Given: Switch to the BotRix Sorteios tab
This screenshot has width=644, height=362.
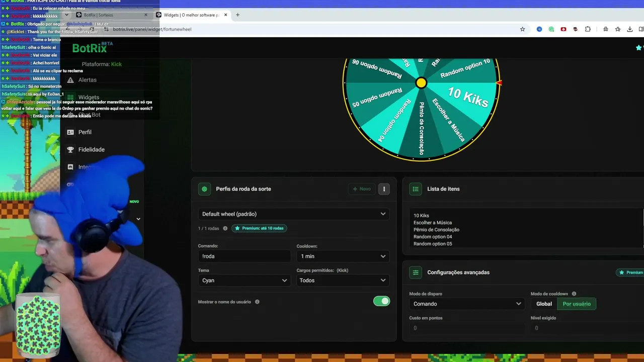Looking at the screenshot, I should click(x=111, y=15).
